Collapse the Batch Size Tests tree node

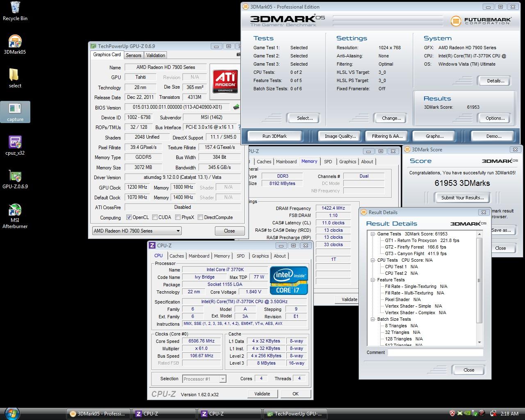click(373, 320)
